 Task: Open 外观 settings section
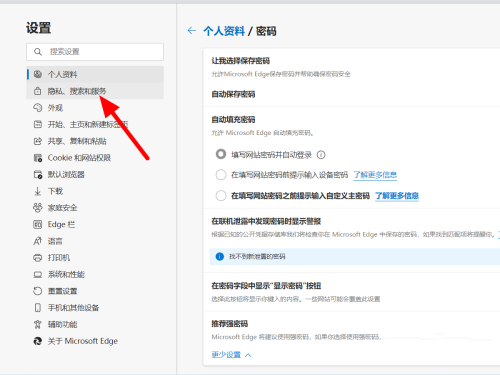[95, 107]
